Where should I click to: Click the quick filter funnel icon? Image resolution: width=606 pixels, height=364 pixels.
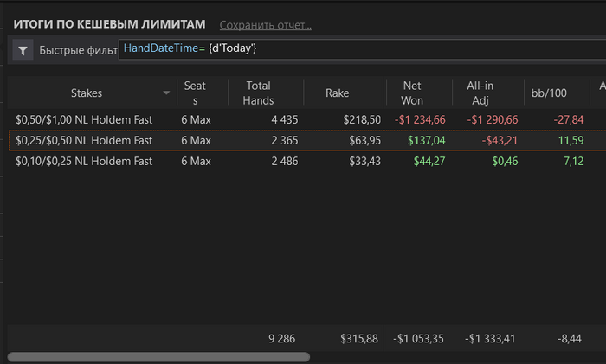[23, 50]
